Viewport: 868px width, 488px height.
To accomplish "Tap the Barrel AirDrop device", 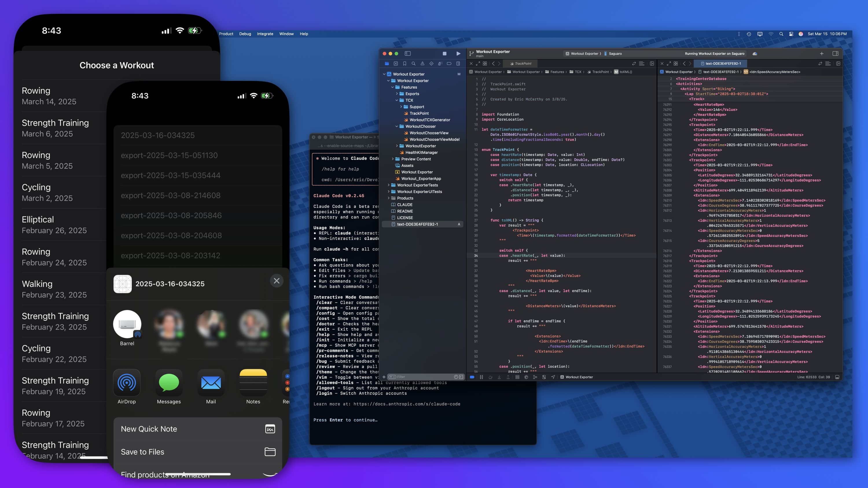I will 127,328.
